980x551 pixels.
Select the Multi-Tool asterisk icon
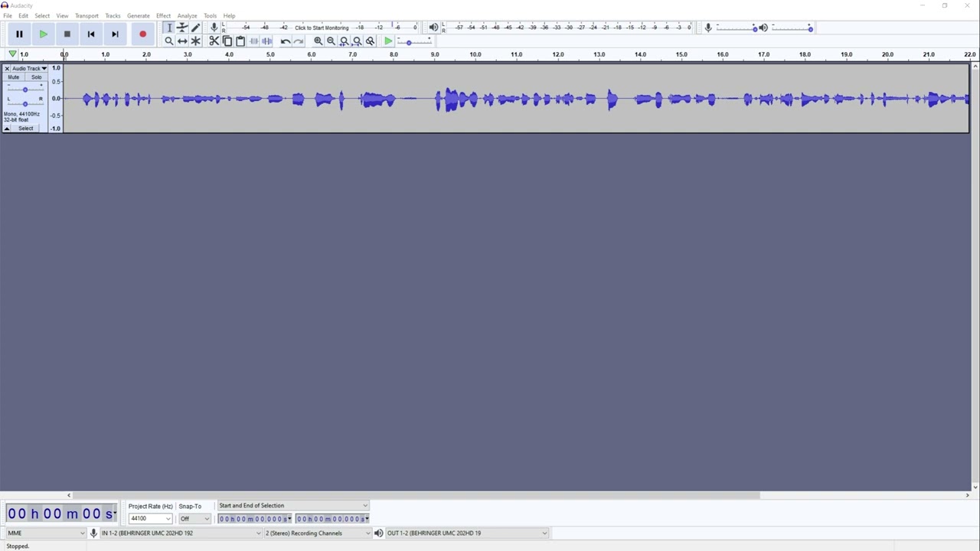click(195, 41)
